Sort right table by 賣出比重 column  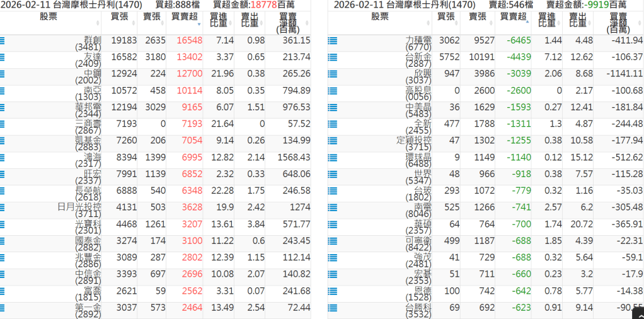[578, 20]
